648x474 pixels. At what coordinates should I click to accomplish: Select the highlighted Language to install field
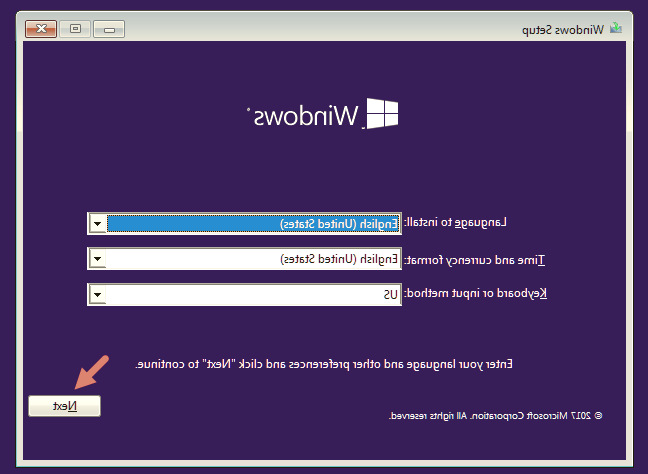coord(253,223)
